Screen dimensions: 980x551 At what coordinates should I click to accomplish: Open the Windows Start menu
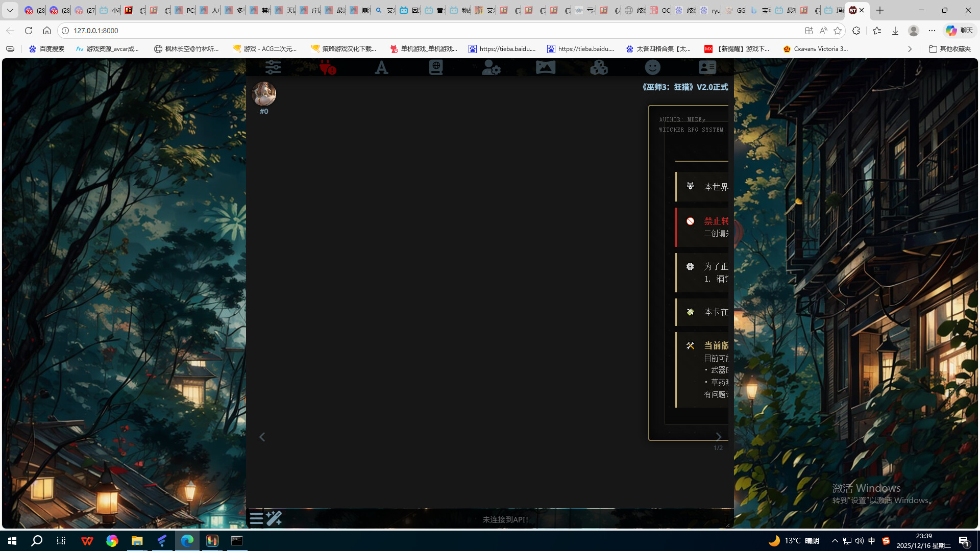[12, 541]
